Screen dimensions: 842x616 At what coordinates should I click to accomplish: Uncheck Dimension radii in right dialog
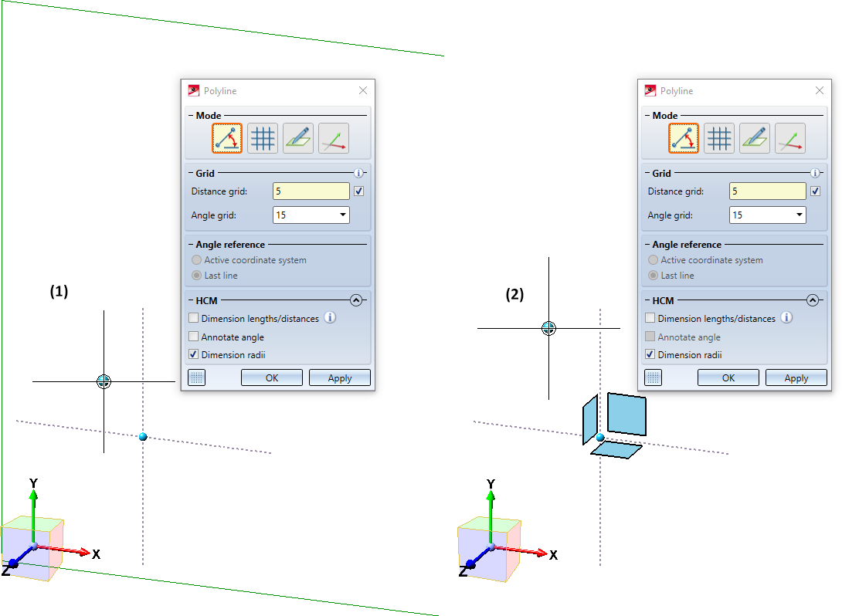650,354
